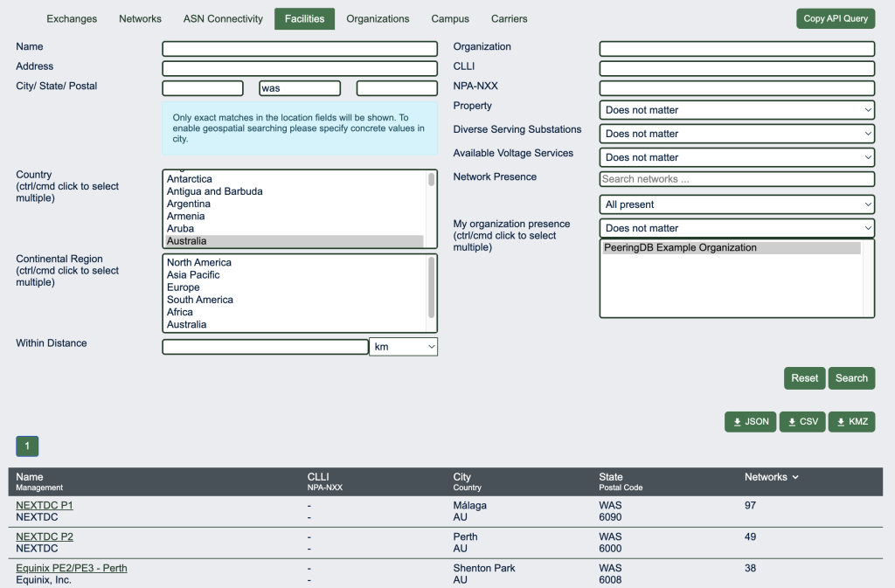Screen dimensions: 895x588
Task: Select Asia Pacific continental region
Action: point(294,275)
